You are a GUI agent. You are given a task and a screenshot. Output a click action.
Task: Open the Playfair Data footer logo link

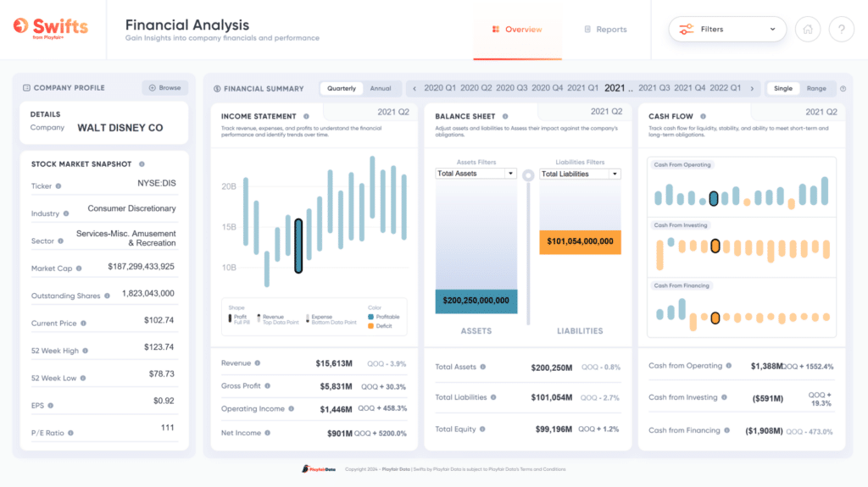[x=319, y=468]
